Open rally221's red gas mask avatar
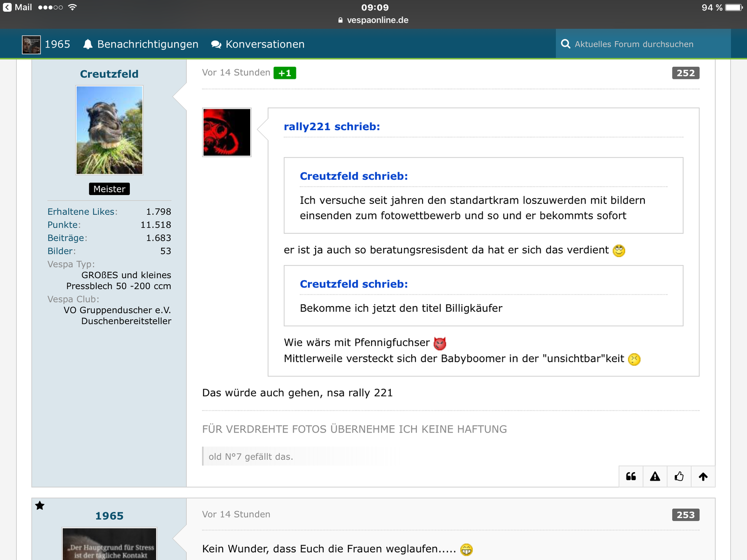The height and width of the screenshot is (560, 747). [x=227, y=133]
